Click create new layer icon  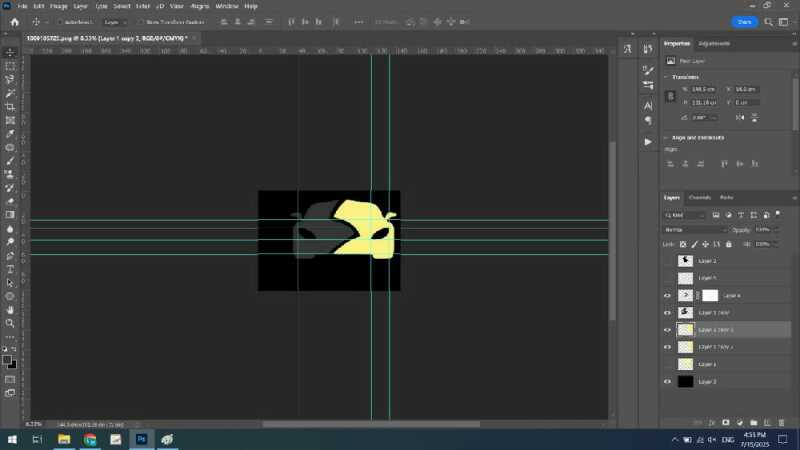pos(767,422)
